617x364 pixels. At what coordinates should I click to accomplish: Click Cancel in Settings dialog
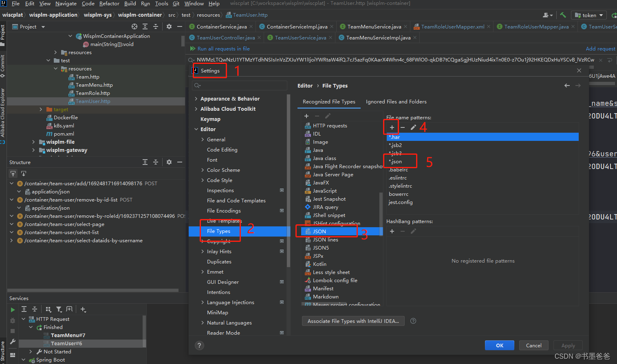coord(533,345)
